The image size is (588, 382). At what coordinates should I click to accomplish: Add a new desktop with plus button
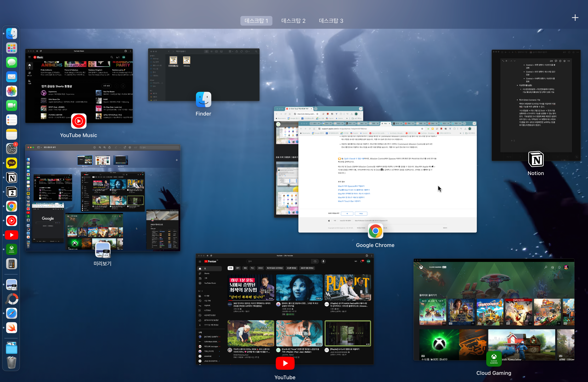coord(575,18)
